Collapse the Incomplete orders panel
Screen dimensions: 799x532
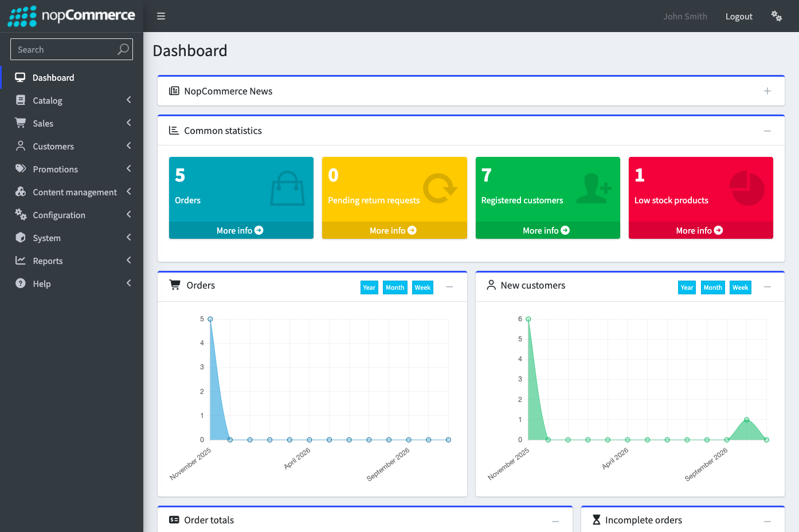tap(767, 521)
